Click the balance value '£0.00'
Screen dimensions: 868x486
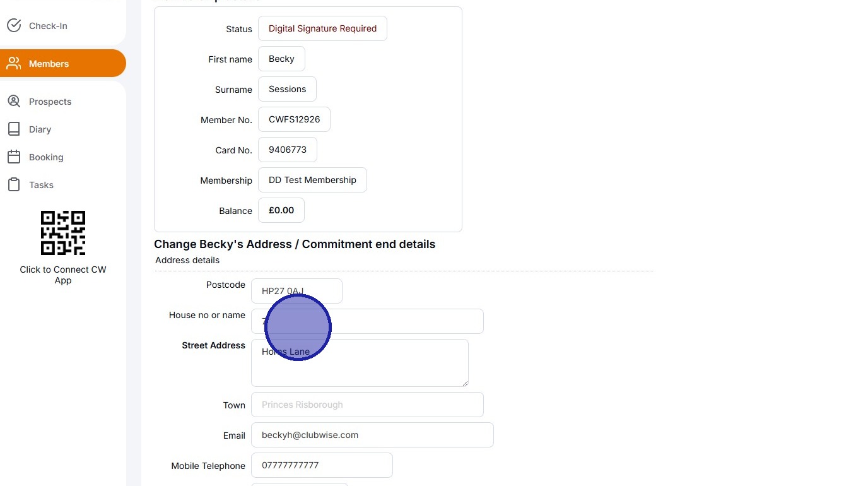pos(281,210)
